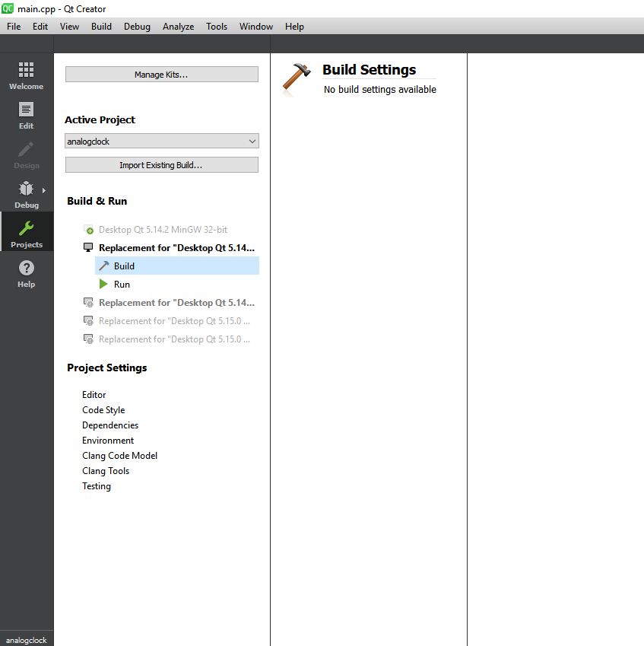This screenshot has height=646, width=644.
Task: Open Clang Tools settings
Action: (106, 471)
